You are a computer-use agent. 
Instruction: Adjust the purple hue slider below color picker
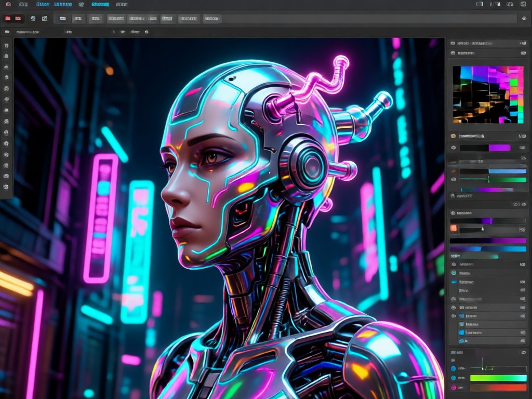tap(485, 148)
